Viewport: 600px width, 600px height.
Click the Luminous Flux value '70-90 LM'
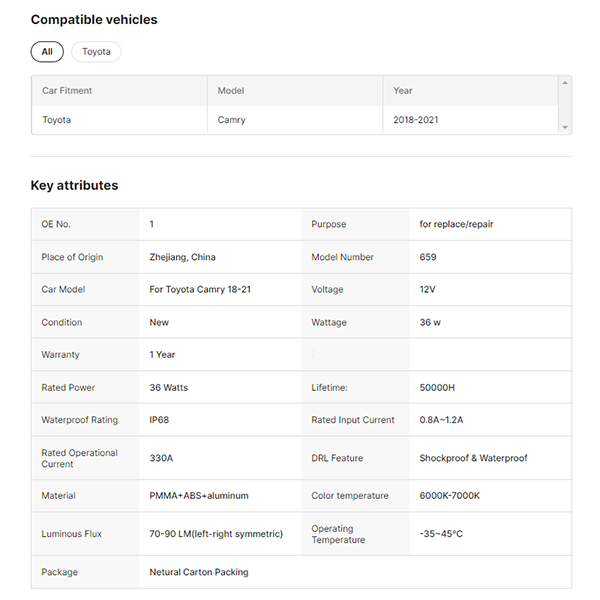tap(216, 534)
